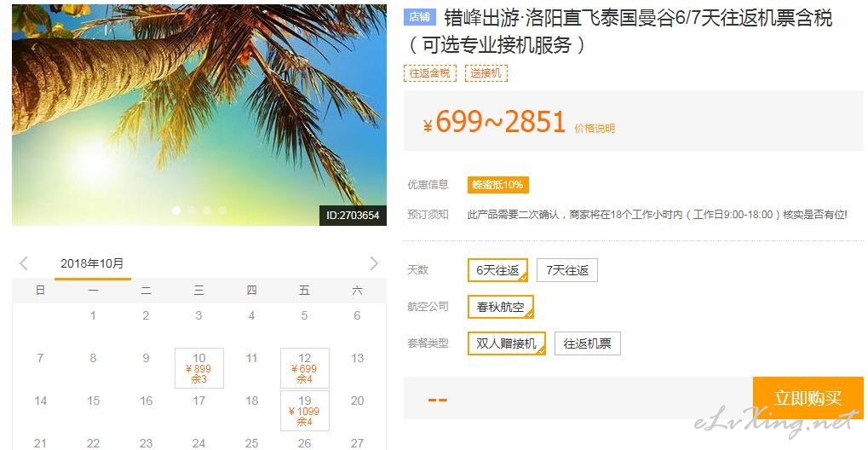Click the 蜂蜜抵10% discount badge
The image size is (868, 450).
click(x=497, y=185)
